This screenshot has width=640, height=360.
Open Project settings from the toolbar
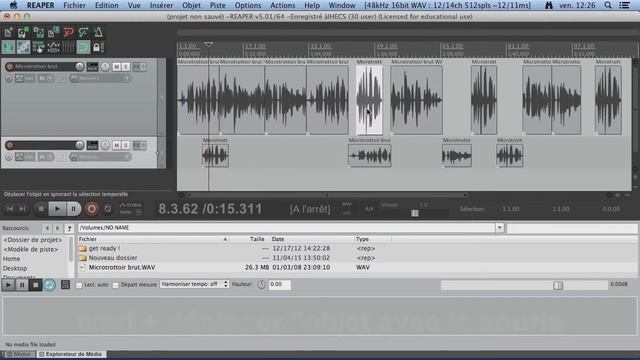pyautogui.click(x=53, y=32)
